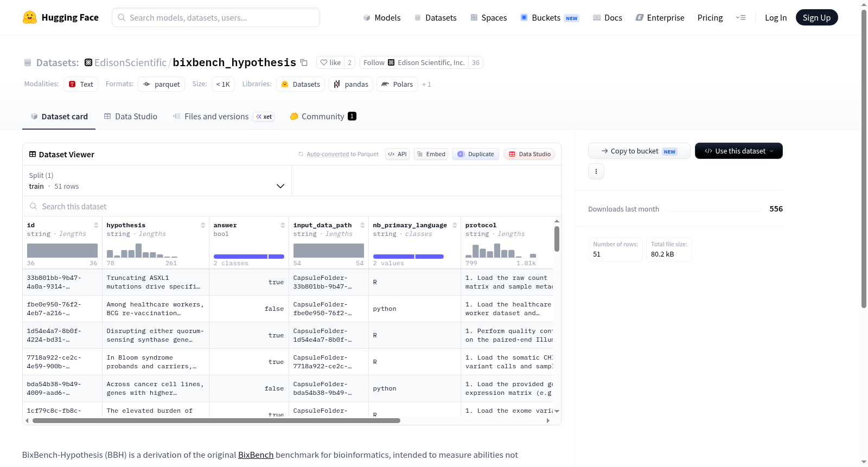Click the search magnifier in dataset search
This screenshot has height=467, width=868.
(34, 207)
